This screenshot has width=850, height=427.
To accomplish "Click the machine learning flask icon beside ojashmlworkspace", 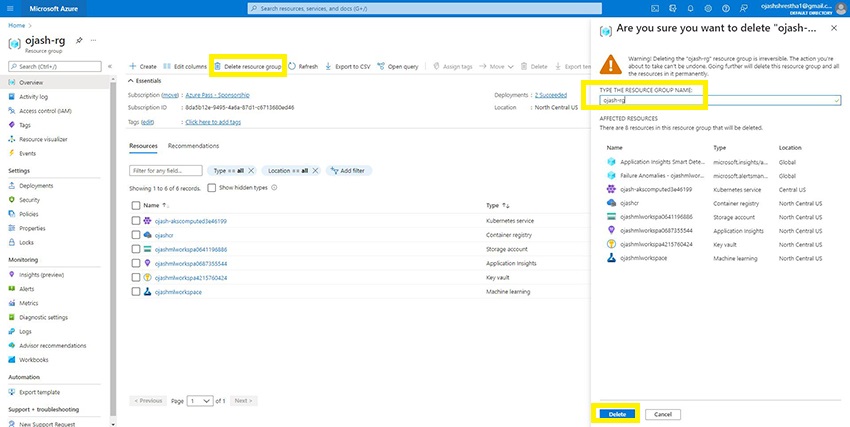I will (147, 292).
